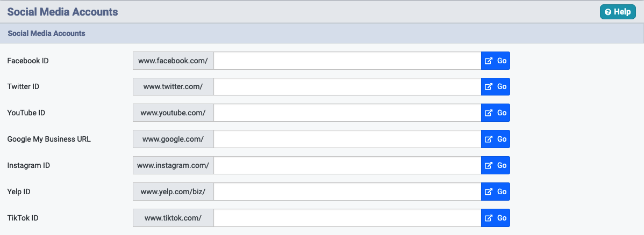Select the YouTube ID input box
Screen dimensions: 644x235
347,113
